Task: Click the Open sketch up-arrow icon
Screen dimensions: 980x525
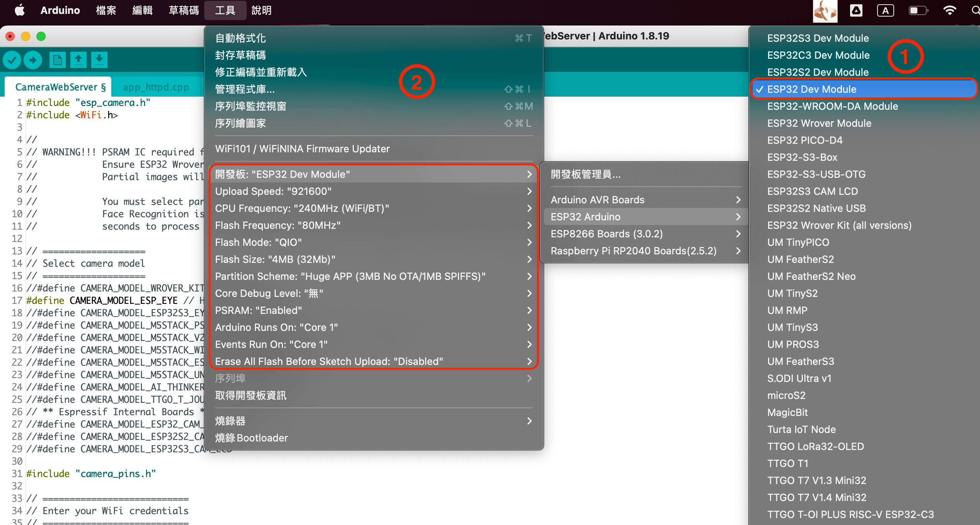Action: click(79, 60)
